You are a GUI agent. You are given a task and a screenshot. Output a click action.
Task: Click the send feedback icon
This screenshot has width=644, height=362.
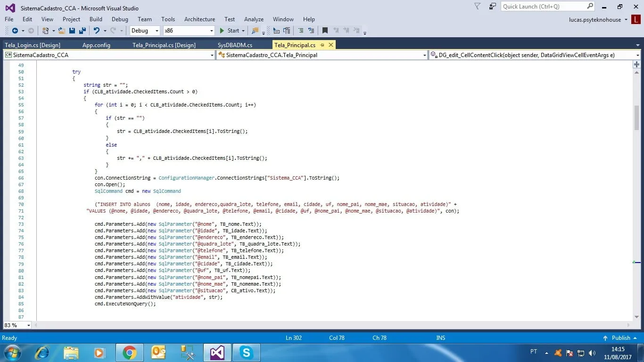pos(493,7)
